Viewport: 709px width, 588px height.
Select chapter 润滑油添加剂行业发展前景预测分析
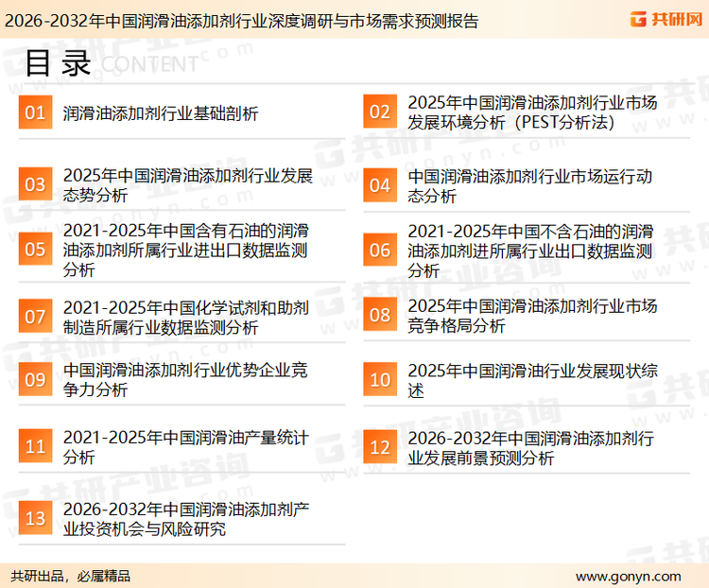tap(531, 448)
